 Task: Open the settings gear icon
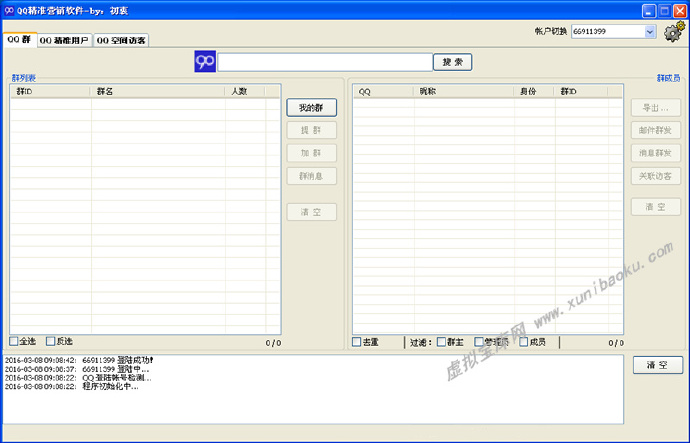tap(674, 32)
